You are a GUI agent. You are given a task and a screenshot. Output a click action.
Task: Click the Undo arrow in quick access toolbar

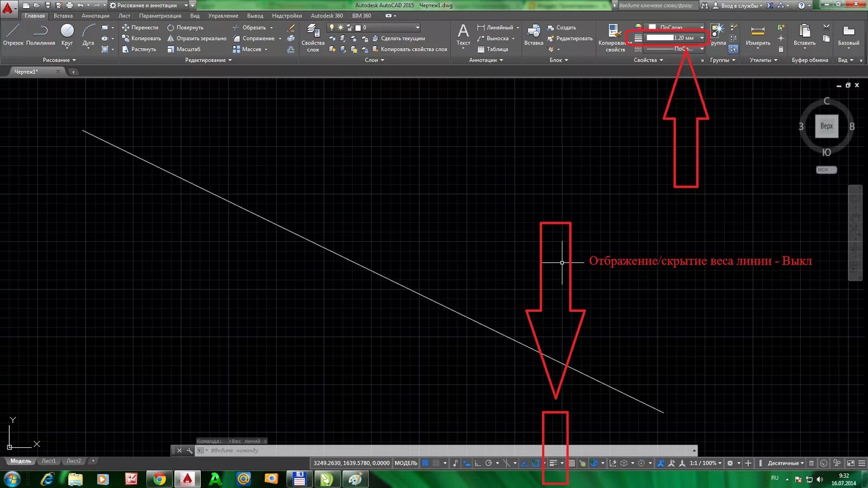pyautogui.click(x=80, y=5)
